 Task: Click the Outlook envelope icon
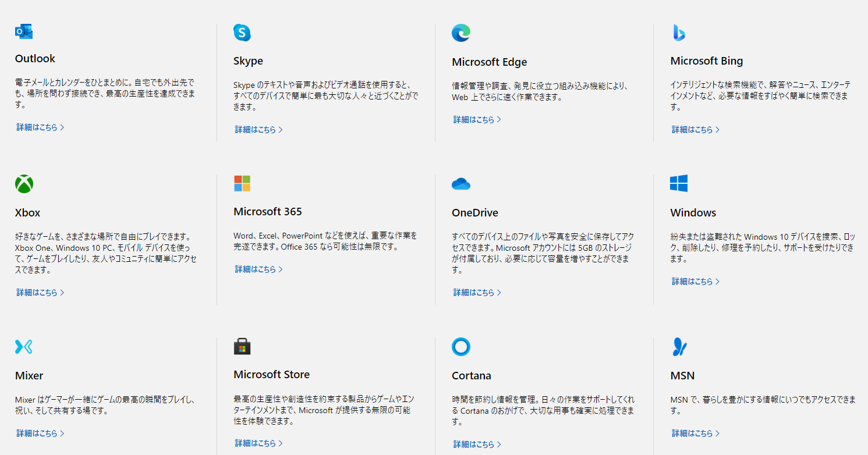[24, 31]
